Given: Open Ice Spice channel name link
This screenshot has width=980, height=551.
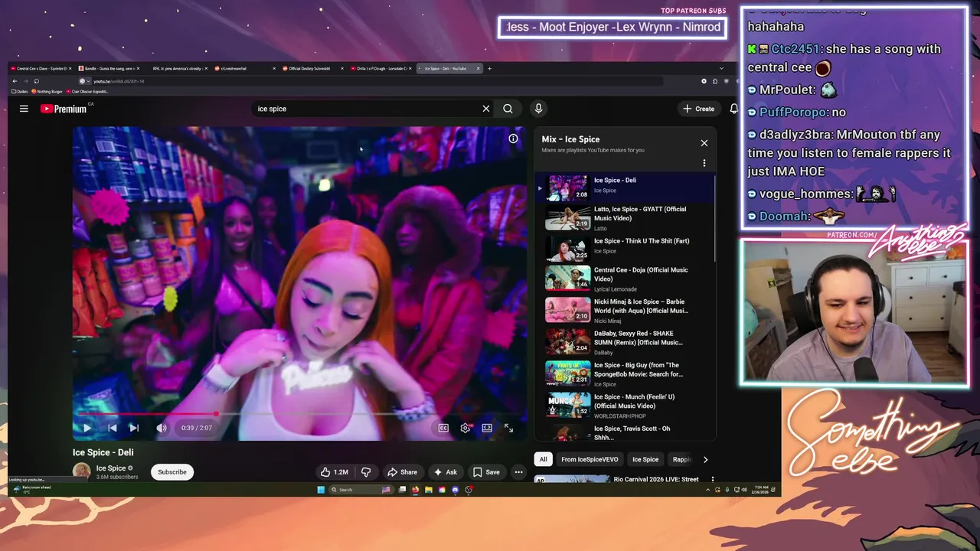Looking at the screenshot, I should click(111, 468).
